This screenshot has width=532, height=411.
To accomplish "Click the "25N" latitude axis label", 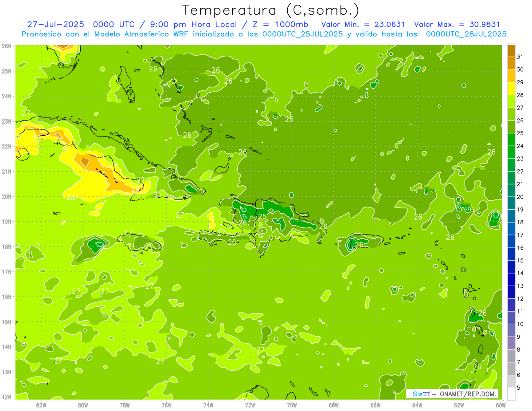I will [x=7, y=71].
